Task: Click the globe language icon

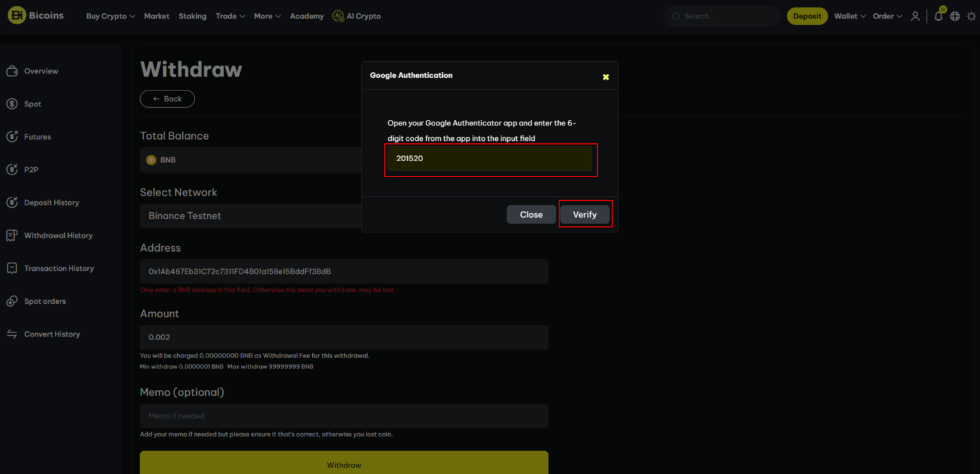Action: click(955, 16)
